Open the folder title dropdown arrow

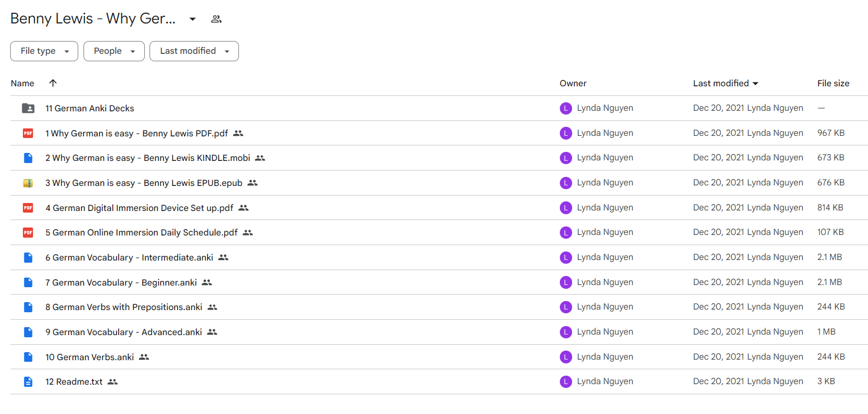(x=193, y=19)
